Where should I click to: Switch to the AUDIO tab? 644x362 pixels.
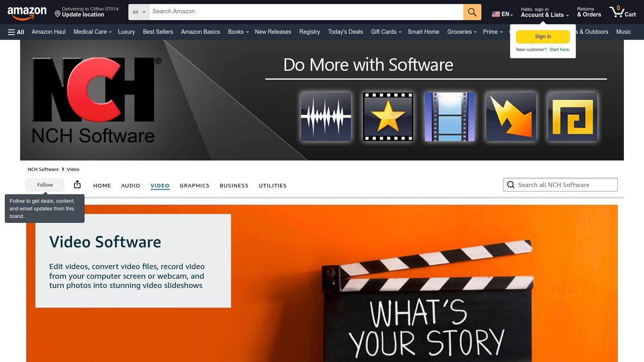click(130, 185)
